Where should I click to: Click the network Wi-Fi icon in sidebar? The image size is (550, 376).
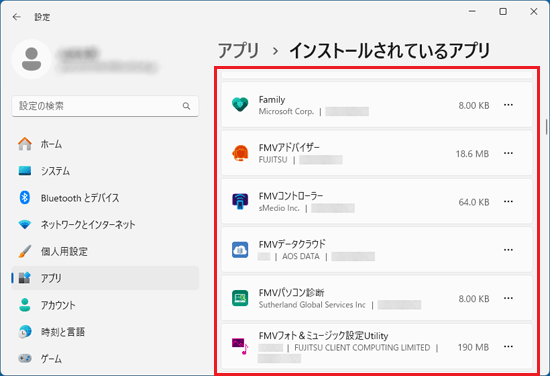[25, 224]
